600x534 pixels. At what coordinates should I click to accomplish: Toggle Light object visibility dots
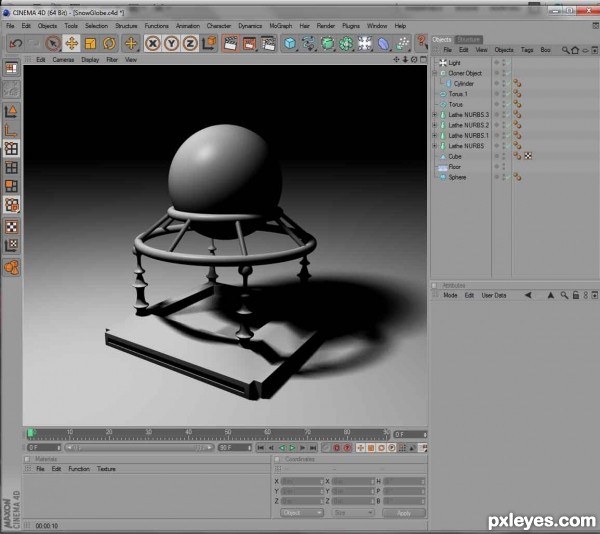(x=504, y=63)
